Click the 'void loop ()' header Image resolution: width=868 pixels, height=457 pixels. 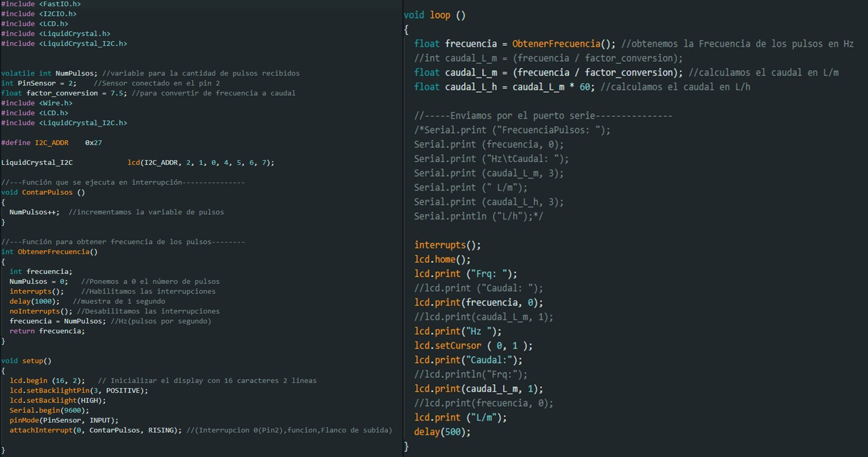(435, 15)
